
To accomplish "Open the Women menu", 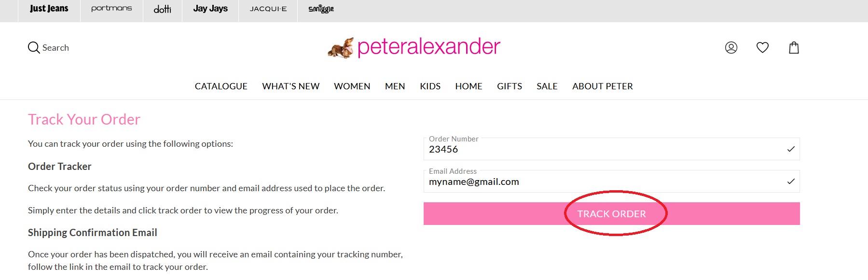I will tap(352, 86).
